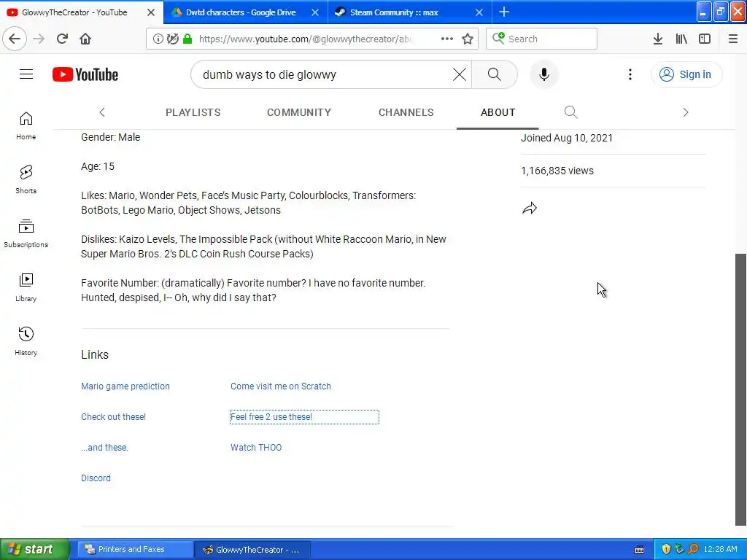This screenshot has width=747, height=560.
Task: Click the "Joined Aug 10, 2021" text
Action: (566, 138)
